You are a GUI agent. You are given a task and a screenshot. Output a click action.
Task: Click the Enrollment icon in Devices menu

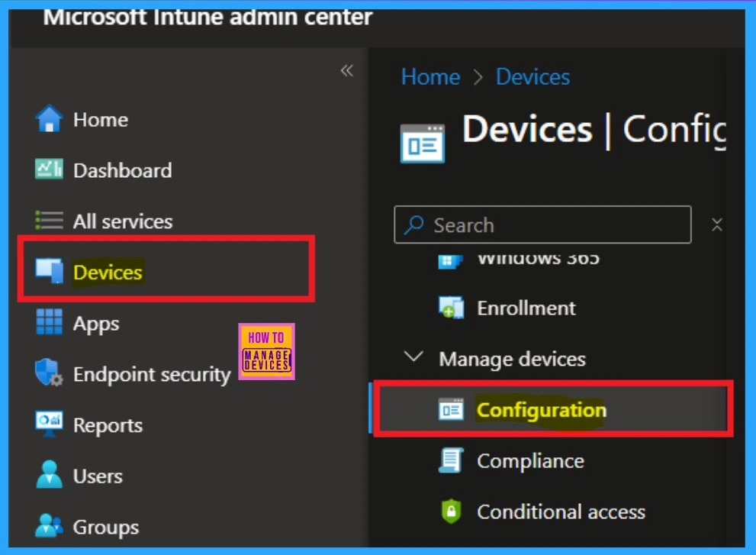452,308
